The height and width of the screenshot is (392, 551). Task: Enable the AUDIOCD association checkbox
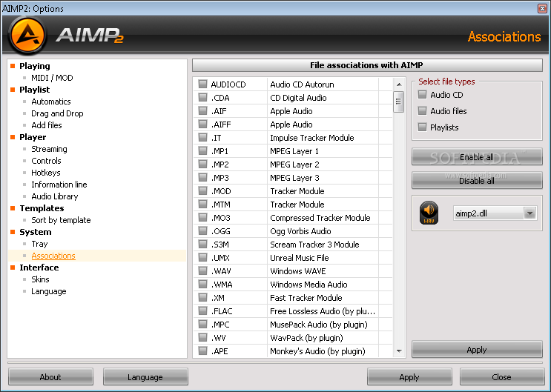click(x=202, y=84)
